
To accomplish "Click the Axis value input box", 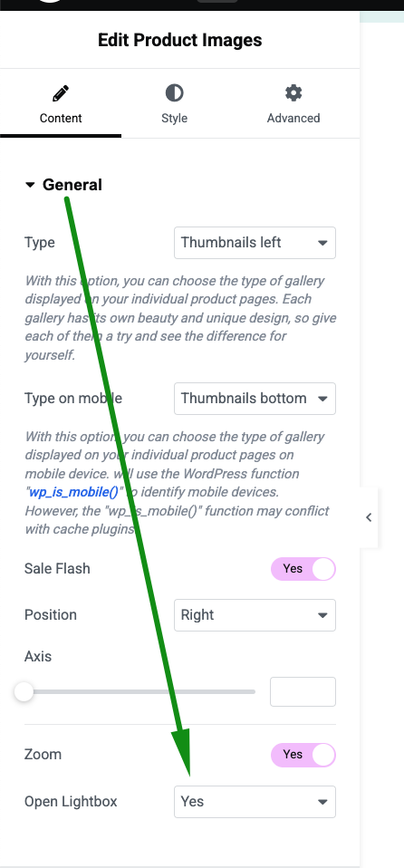I will tap(303, 691).
